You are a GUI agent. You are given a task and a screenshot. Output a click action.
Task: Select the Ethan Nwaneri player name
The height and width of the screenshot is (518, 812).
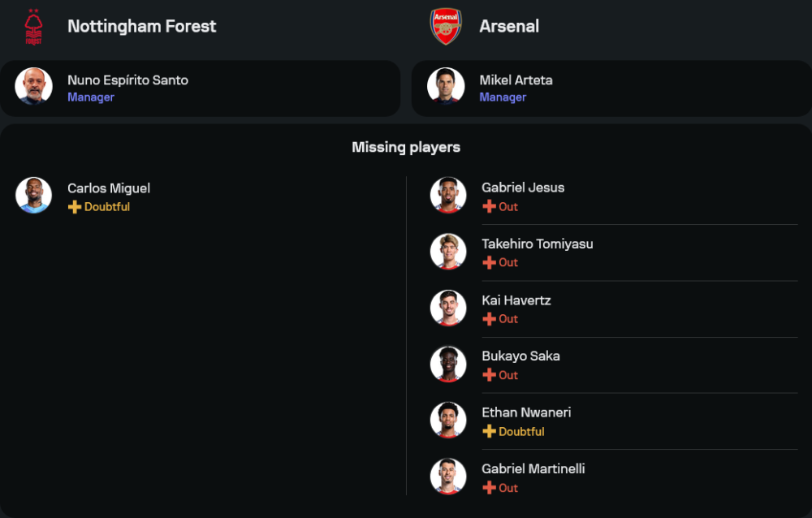point(526,412)
